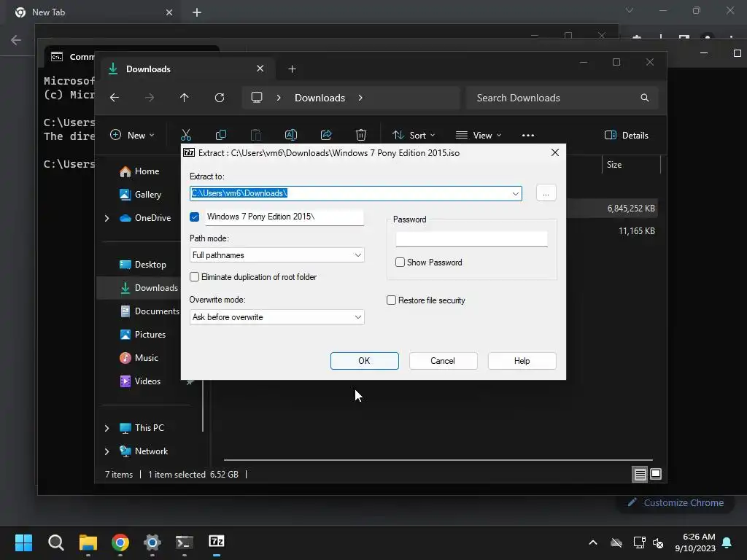Open File Explorer from the taskbar

(88, 542)
